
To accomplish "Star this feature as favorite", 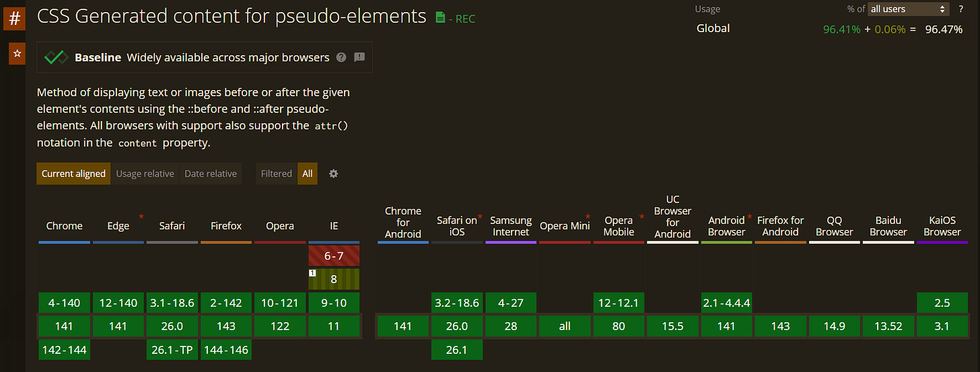I will coord(17,53).
